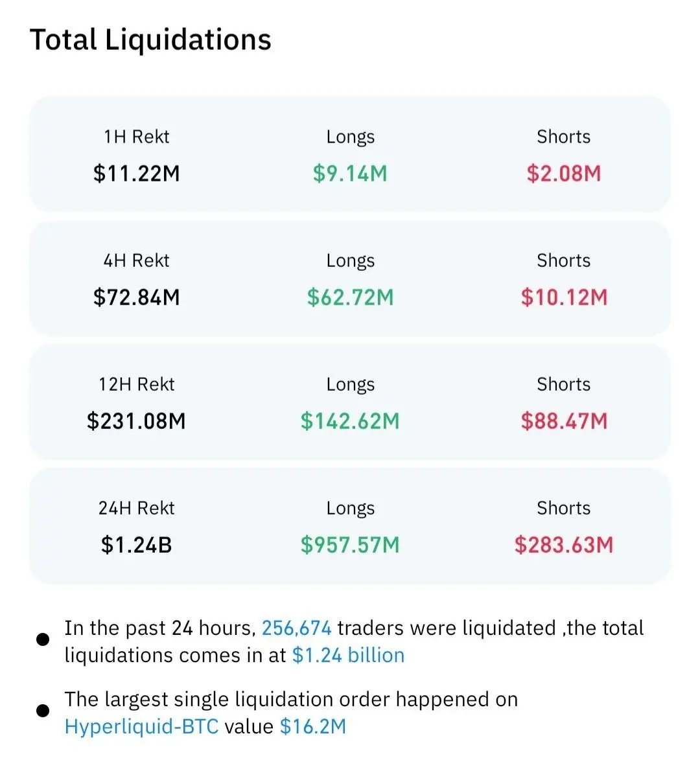Select the 24H Rekt label
700x760 pixels.
pos(137,509)
